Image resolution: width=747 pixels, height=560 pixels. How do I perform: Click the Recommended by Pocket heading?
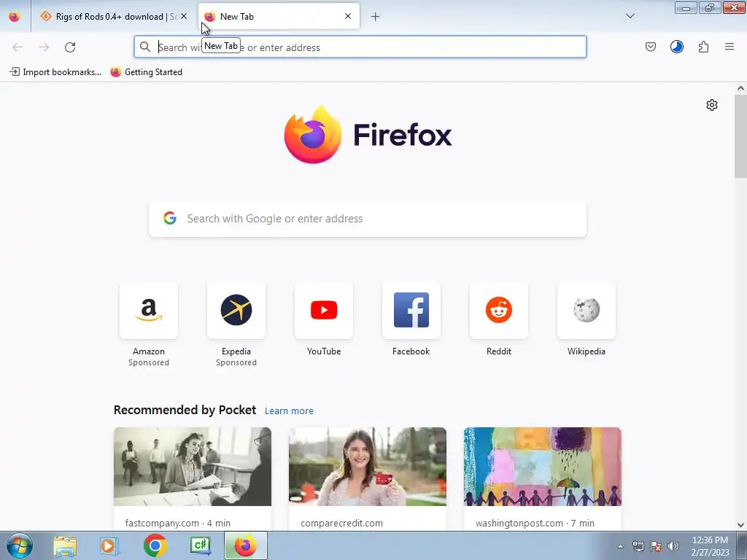[185, 410]
